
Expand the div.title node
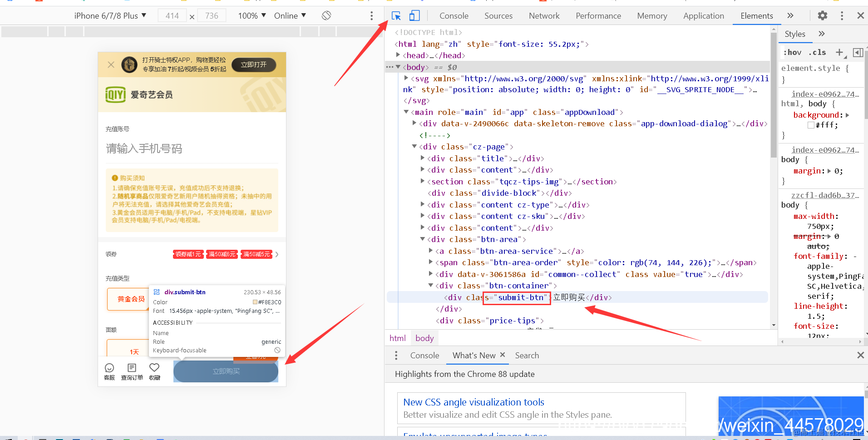[x=423, y=158]
